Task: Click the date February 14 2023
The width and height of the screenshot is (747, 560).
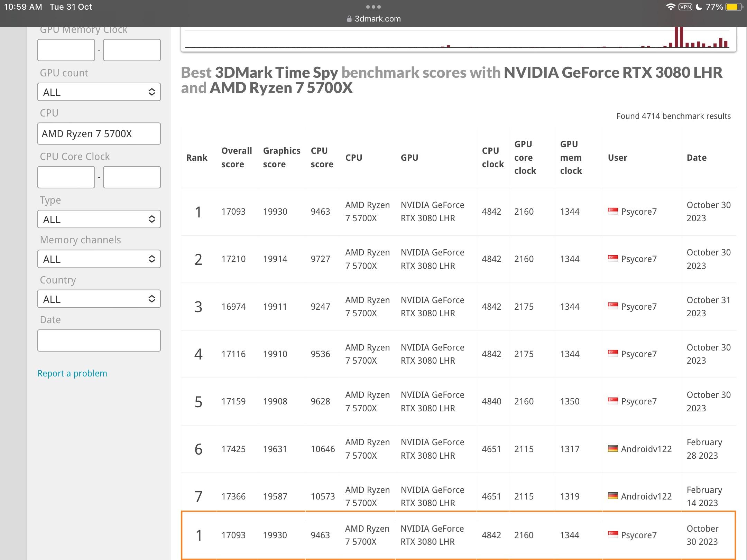Action: (704, 496)
